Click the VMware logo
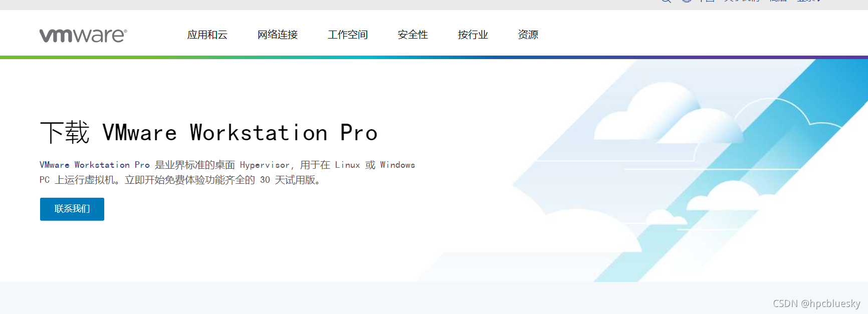This screenshot has width=868, height=314. [x=83, y=35]
